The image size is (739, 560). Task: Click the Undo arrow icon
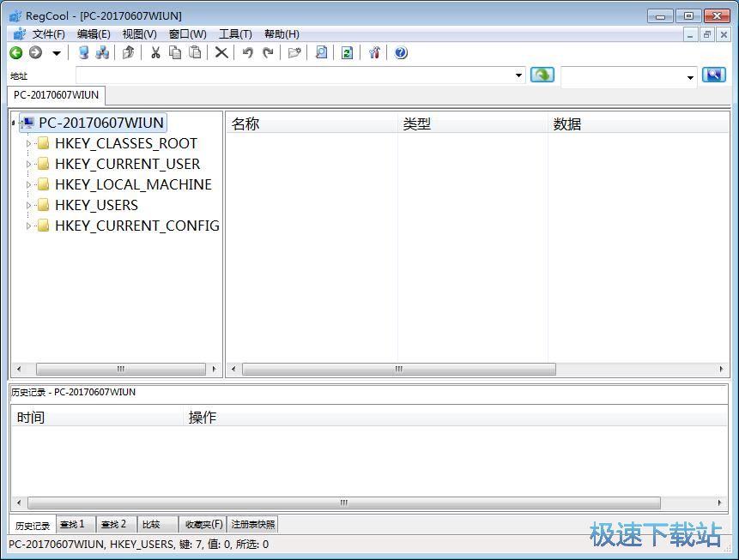point(247,53)
